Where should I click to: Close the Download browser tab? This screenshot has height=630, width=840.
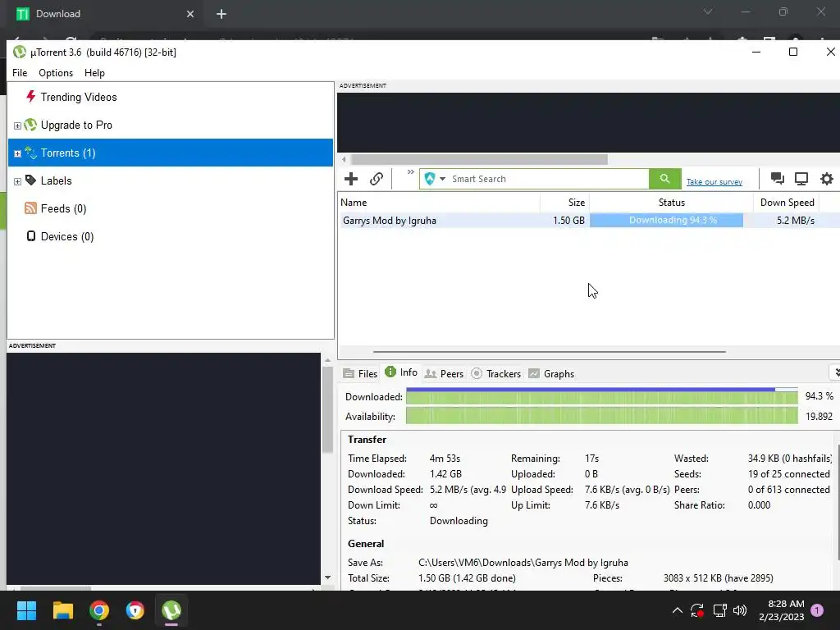pos(190,14)
